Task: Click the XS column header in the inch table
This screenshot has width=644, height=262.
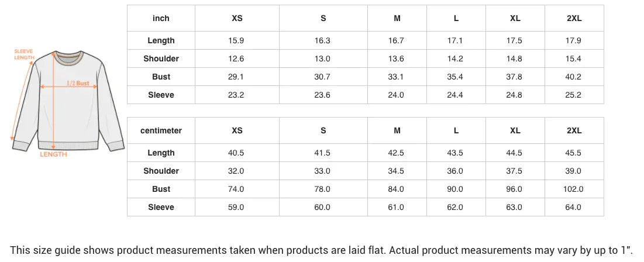Action: [x=237, y=18]
